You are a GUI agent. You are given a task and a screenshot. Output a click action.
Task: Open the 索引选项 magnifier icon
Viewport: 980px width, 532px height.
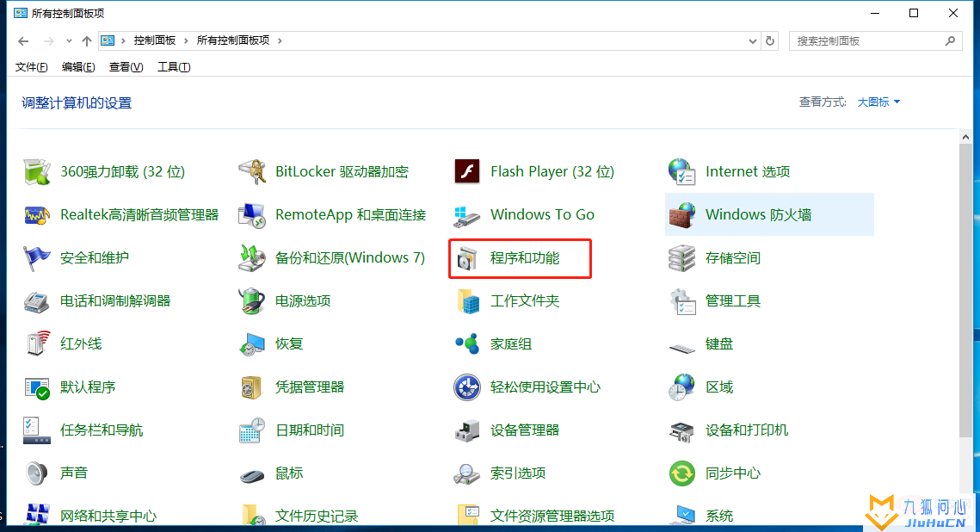click(467, 473)
